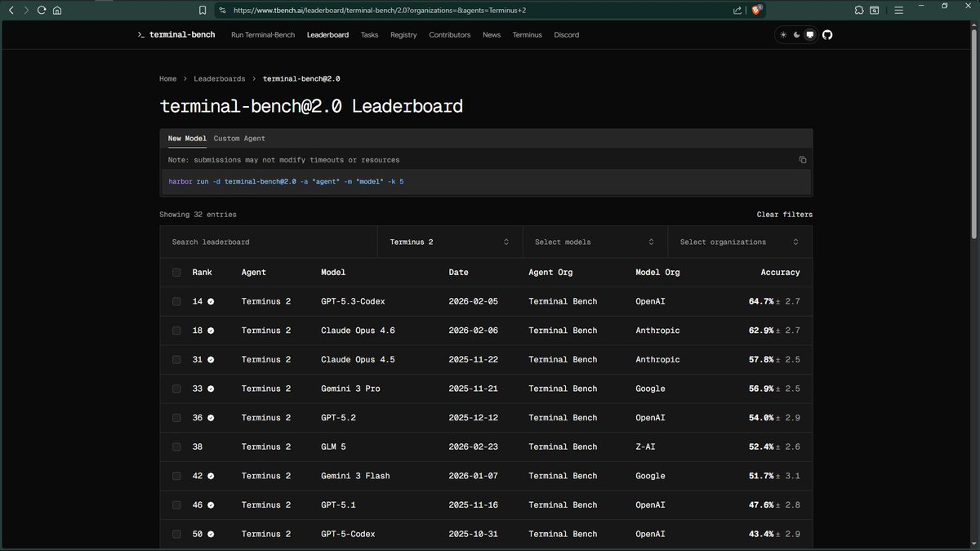The image size is (980, 551).
Task: Check the GPT-5.1 row checkbox
Action: [x=176, y=505]
